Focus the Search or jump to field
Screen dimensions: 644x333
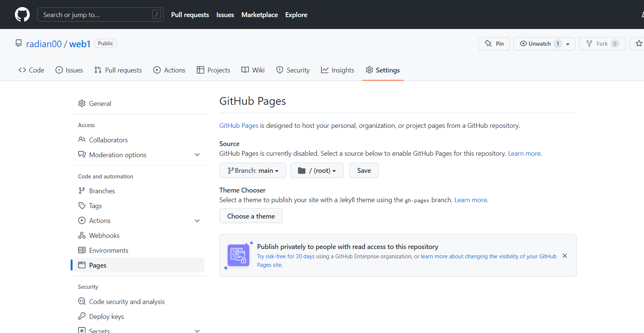coord(100,14)
